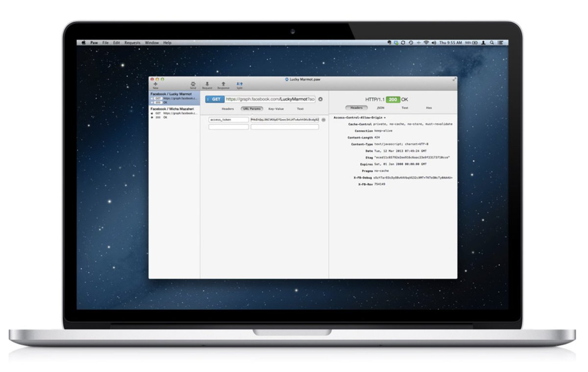588x372 pixels.
Task: Click the menu bar clock Thu 9:55 AM
Action: 450,43
